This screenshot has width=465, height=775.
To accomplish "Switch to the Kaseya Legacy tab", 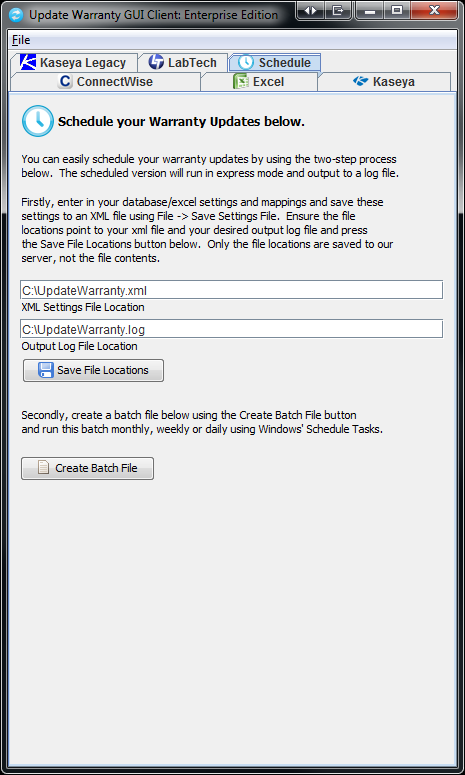I will coord(73,62).
